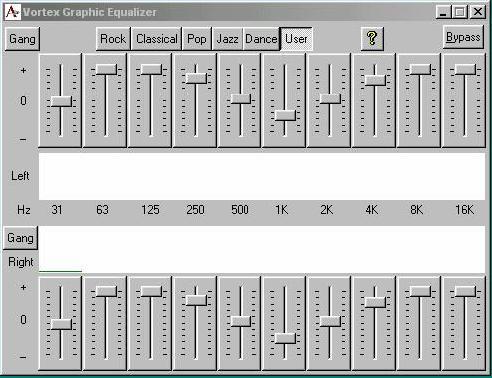
Task: Click the Right channel 16K slider handle
Action: click(x=465, y=291)
